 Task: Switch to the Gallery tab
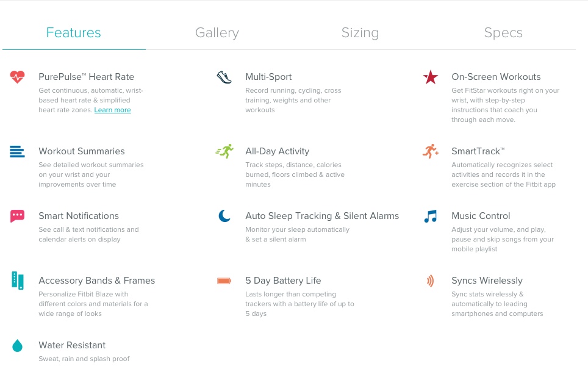pyautogui.click(x=217, y=33)
